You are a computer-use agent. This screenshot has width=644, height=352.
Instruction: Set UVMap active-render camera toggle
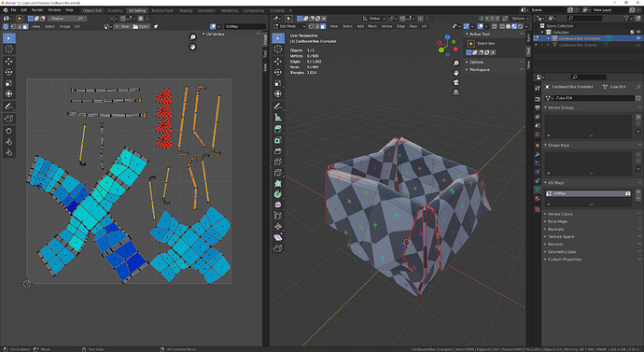(627, 193)
